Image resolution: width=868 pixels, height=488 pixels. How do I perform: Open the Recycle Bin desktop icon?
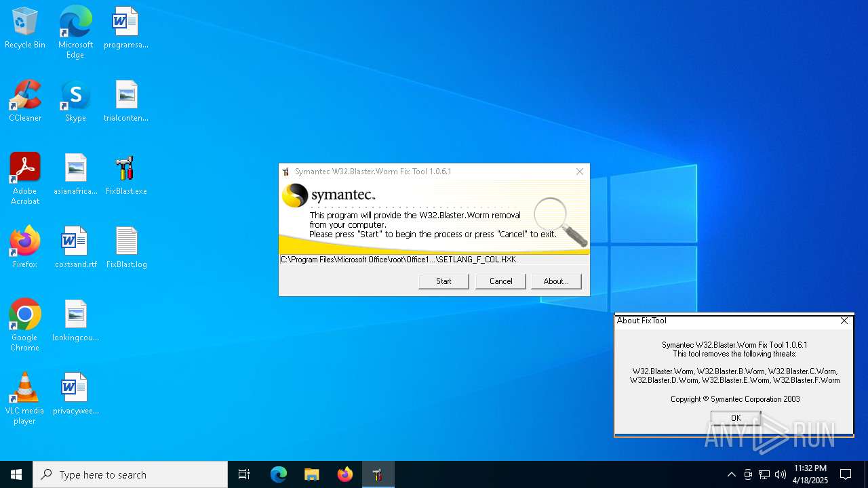click(25, 28)
